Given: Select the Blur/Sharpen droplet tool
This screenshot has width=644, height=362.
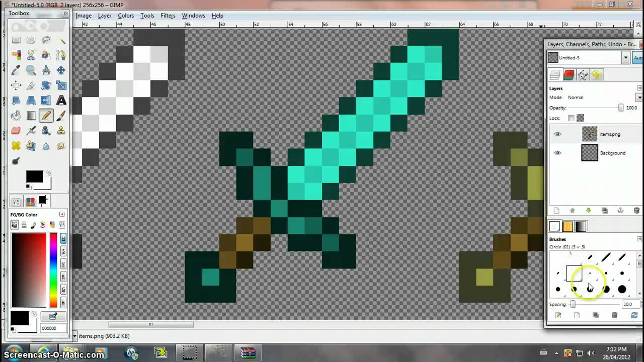Looking at the screenshot, I should [46, 146].
